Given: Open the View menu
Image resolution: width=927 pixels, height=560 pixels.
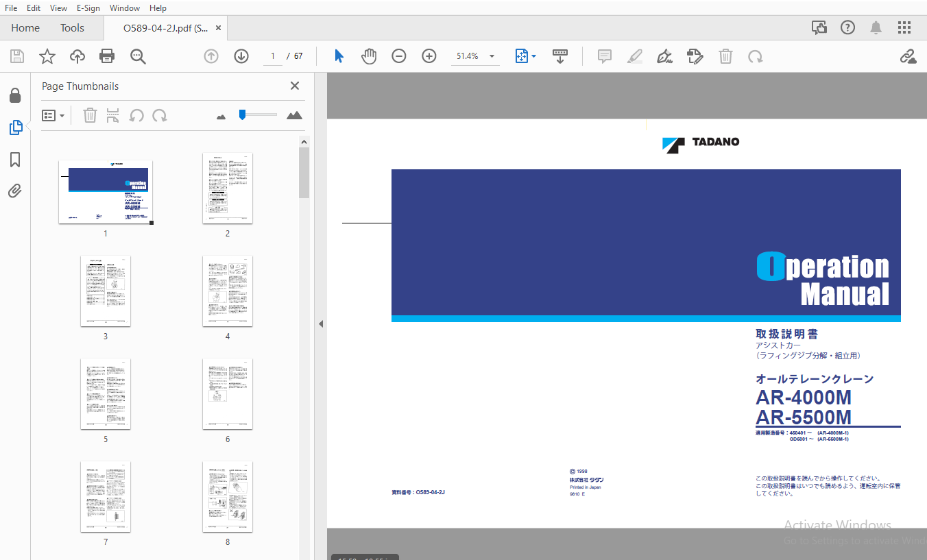Looking at the screenshot, I should [x=59, y=8].
